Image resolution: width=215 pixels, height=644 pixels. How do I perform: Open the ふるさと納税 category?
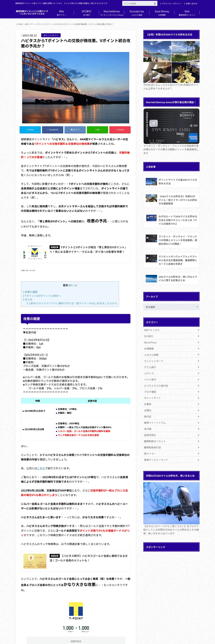click(x=171, y=355)
